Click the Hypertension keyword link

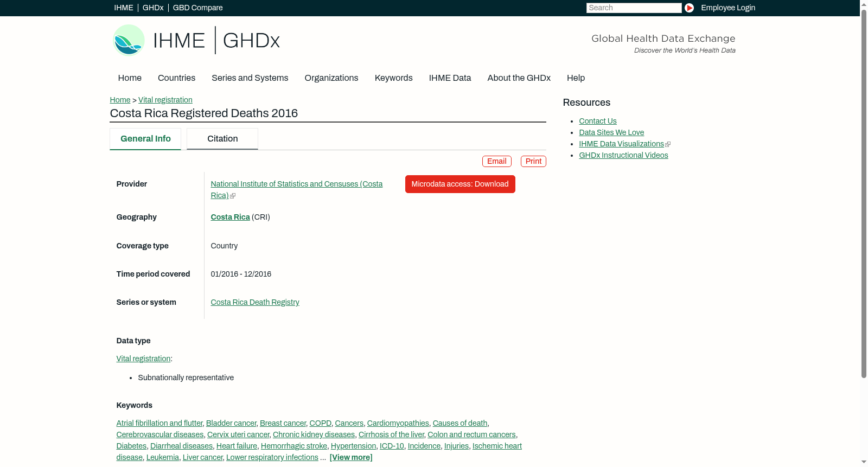point(353,446)
